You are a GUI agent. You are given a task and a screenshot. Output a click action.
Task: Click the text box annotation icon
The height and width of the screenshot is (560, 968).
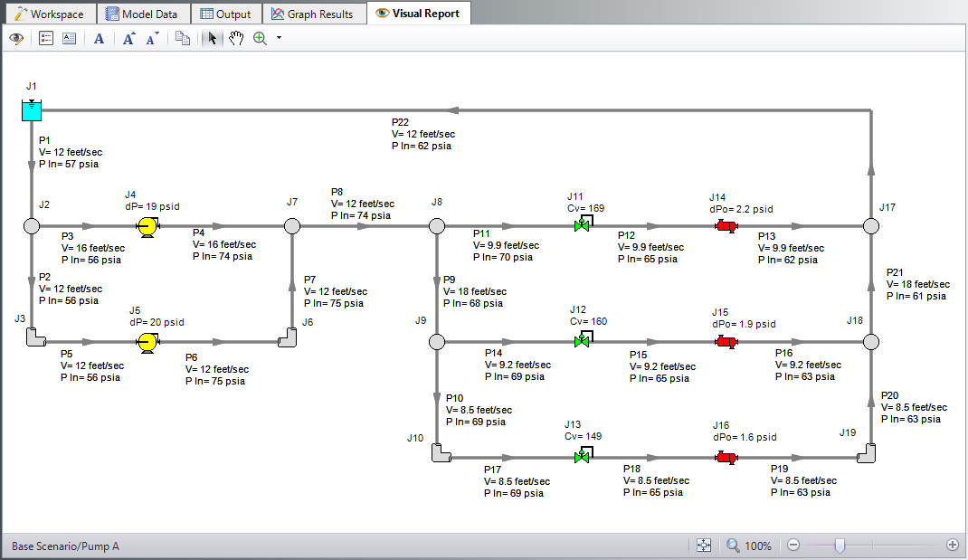(x=69, y=39)
